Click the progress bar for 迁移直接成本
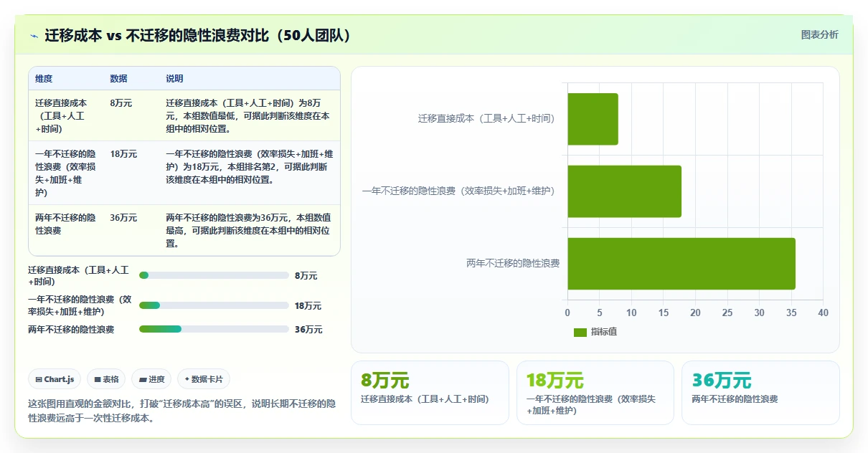 pos(214,275)
